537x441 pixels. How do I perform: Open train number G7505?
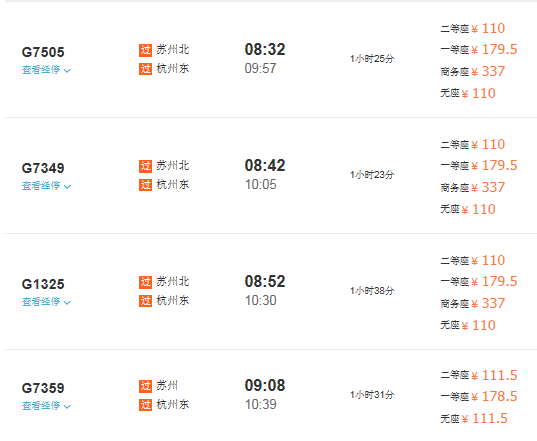point(43,52)
